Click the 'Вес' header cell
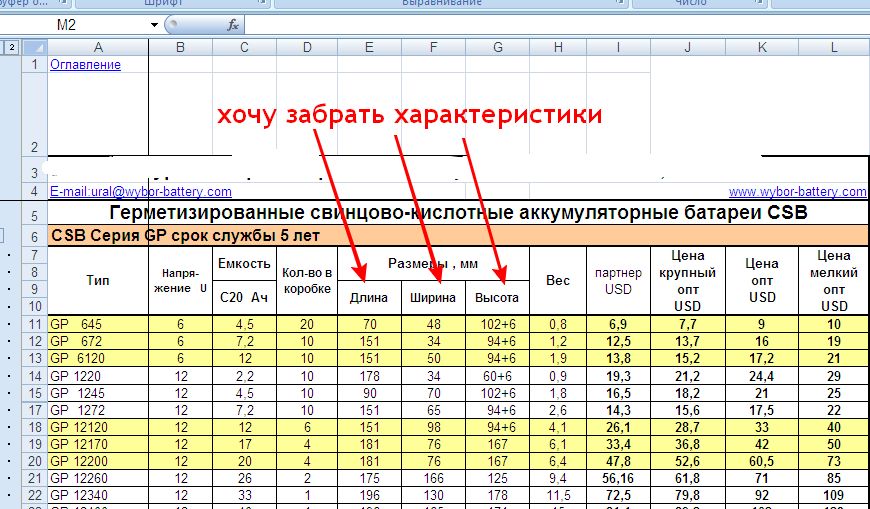The width and height of the screenshot is (870, 509). (x=558, y=281)
